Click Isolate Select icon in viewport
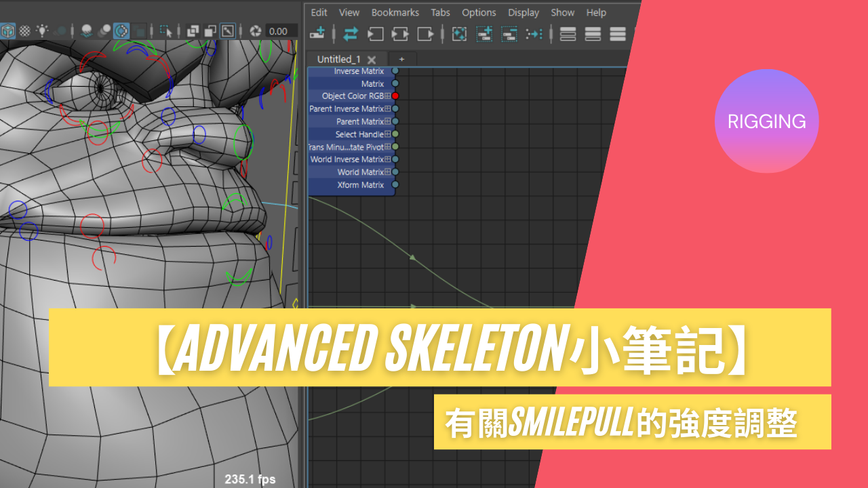Image resolution: width=868 pixels, height=488 pixels. 165,30
